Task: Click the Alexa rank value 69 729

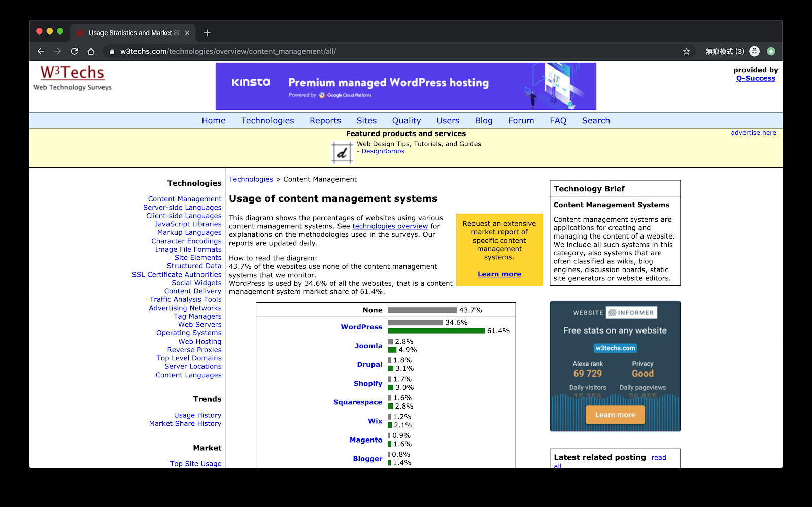Action: point(588,374)
